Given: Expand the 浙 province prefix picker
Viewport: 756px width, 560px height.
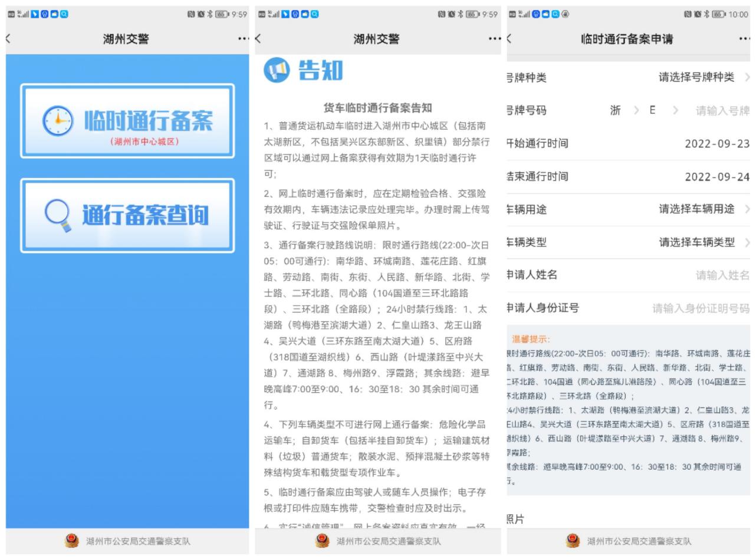Looking at the screenshot, I should tap(623, 110).
